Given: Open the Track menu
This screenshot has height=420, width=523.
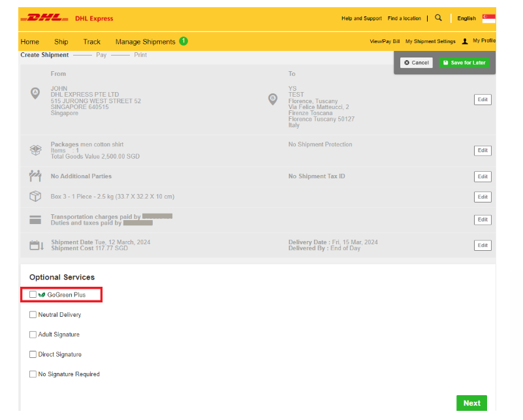Looking at the screenshot, I should [x=91, y=42].
